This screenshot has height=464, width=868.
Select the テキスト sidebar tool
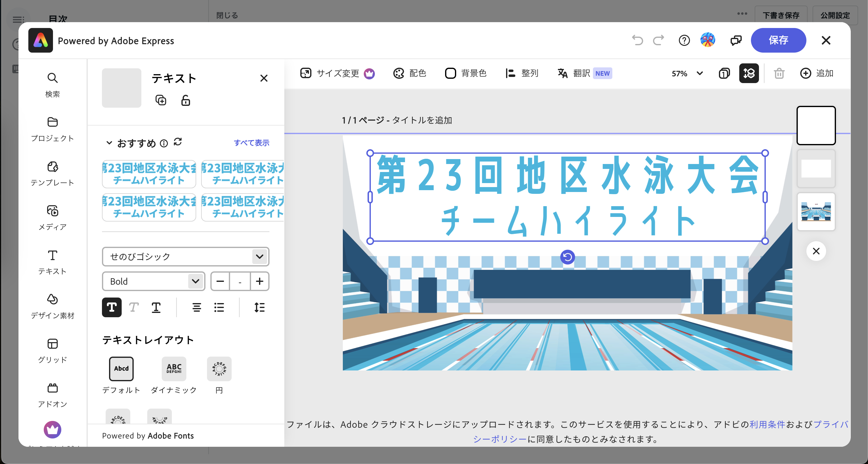point(52,263)
